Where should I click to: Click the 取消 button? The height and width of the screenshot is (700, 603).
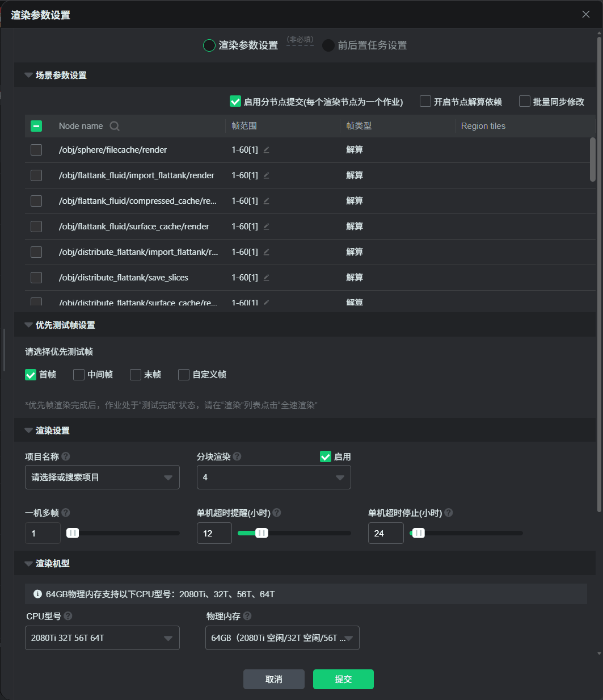[x=274, y=679]
